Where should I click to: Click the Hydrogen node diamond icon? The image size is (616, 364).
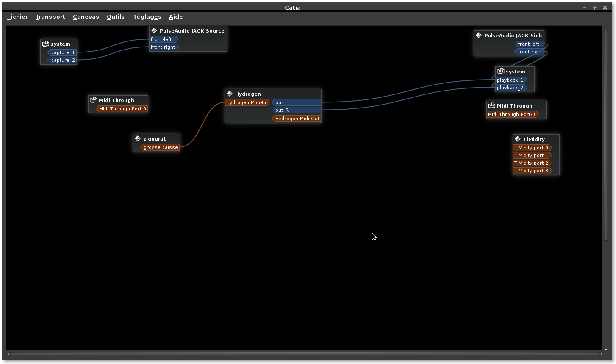230,94
